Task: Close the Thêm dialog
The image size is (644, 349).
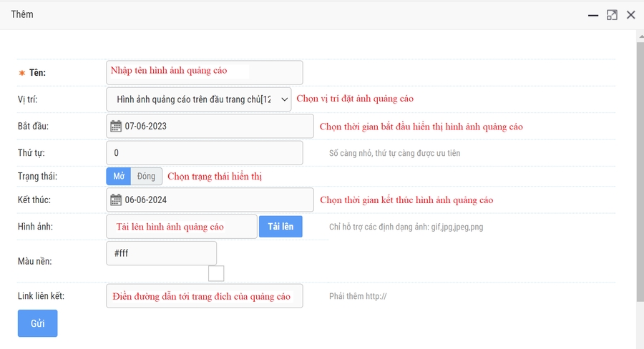Action: click(x=630, y=15)
